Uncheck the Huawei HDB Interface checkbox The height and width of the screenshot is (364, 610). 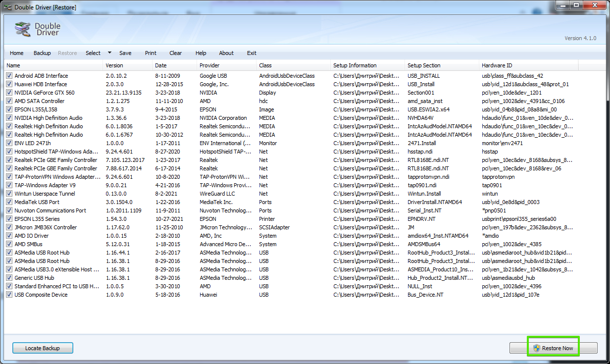coord(9,84)
